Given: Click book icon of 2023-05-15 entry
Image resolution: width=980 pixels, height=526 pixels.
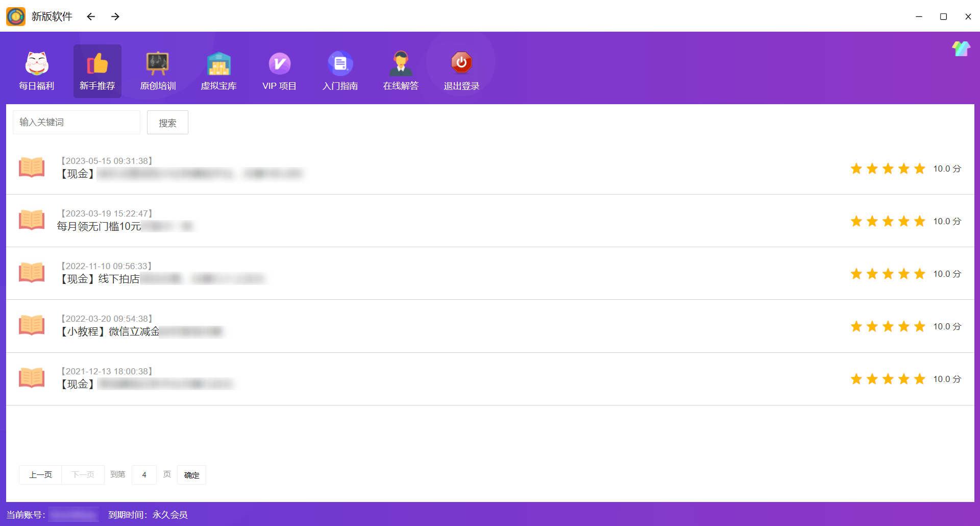Looking at the screenshot, I should pyautogui.click(x=32, y=168).
